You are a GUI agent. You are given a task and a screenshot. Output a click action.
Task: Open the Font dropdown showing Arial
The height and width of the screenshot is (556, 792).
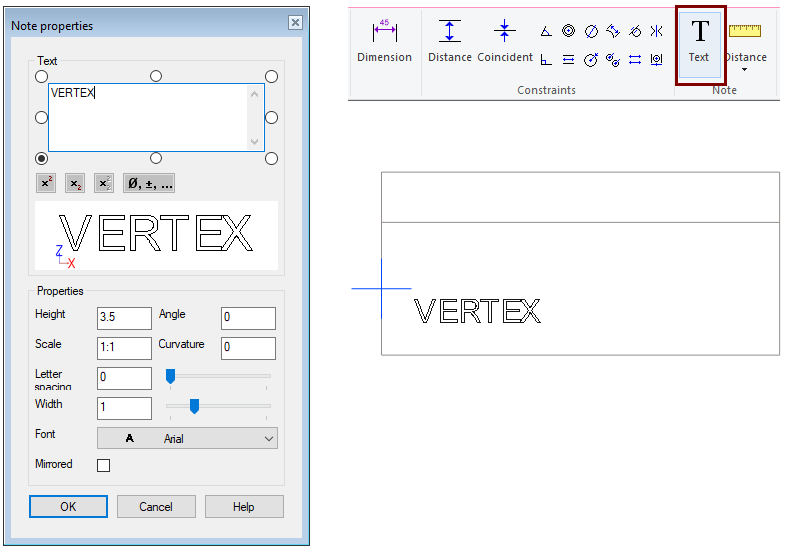pos(187,438)
